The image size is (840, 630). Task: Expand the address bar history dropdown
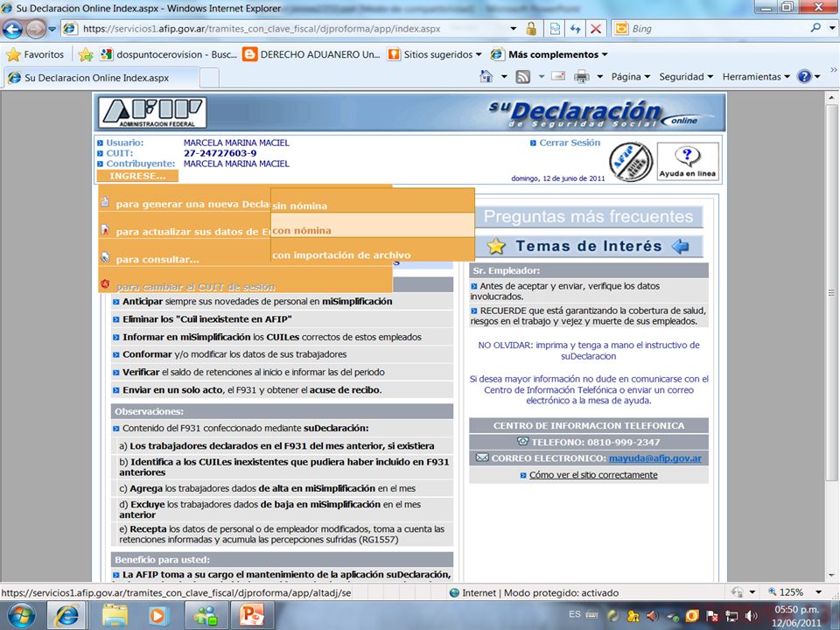514,29
